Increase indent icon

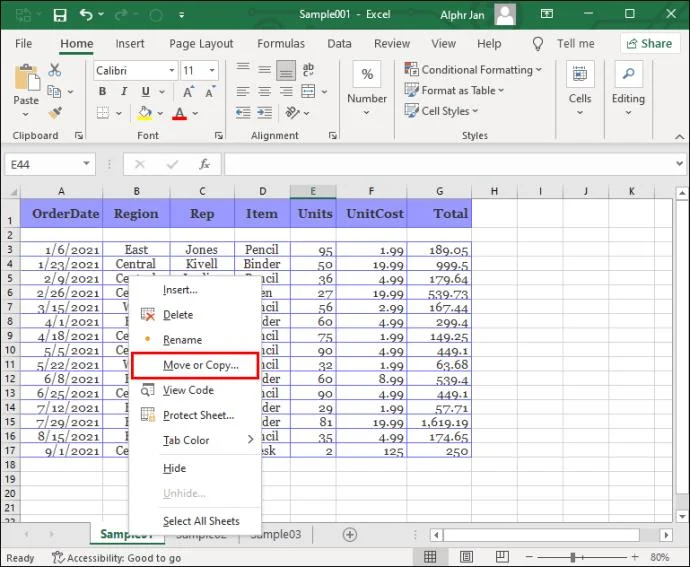264,113
